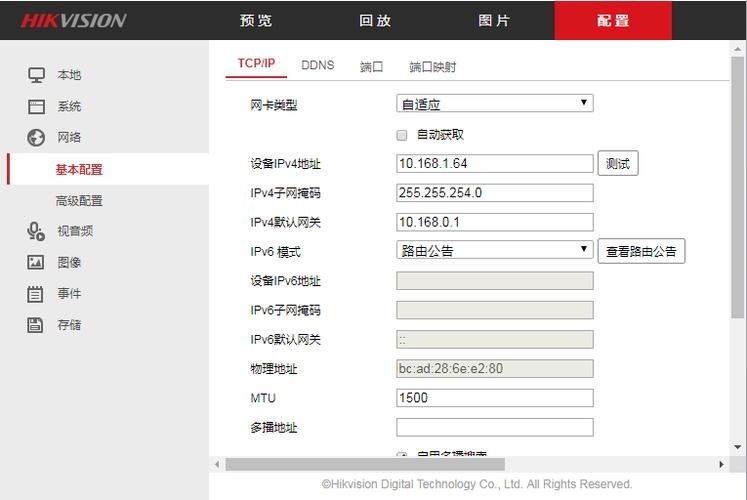Click the IPv4子网掩码 input field
Screen dimensions: 747x500
coord(495,193)
